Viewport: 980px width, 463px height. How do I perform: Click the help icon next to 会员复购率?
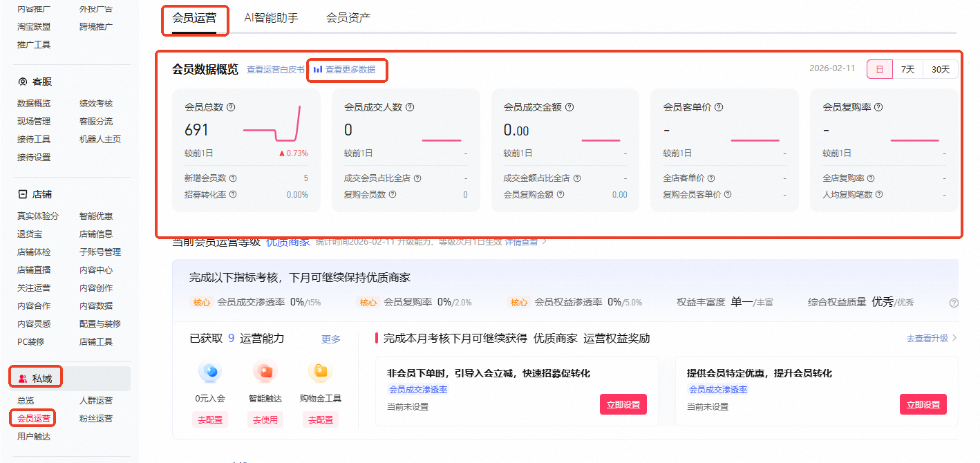click(x=878, y=107)
